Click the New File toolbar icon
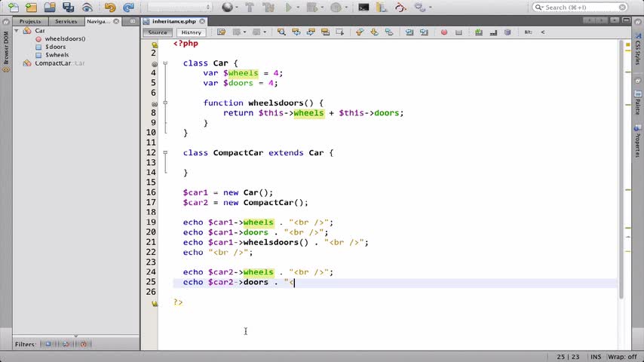The height and width of the screenshot is (362, 644). pyautogui.click(x=13, y=7)
